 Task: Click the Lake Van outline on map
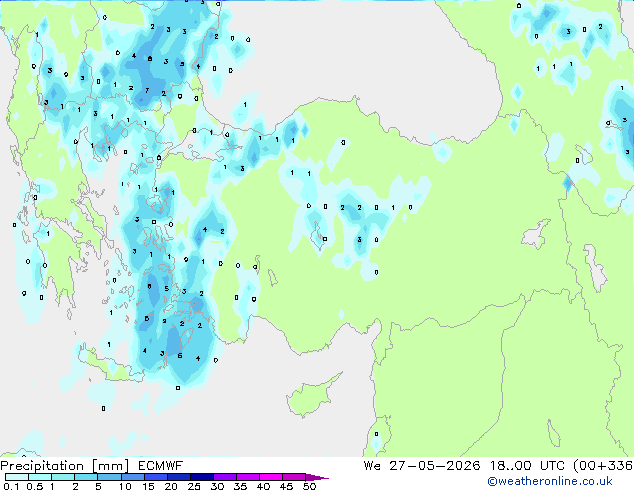(x=536, y=234)
